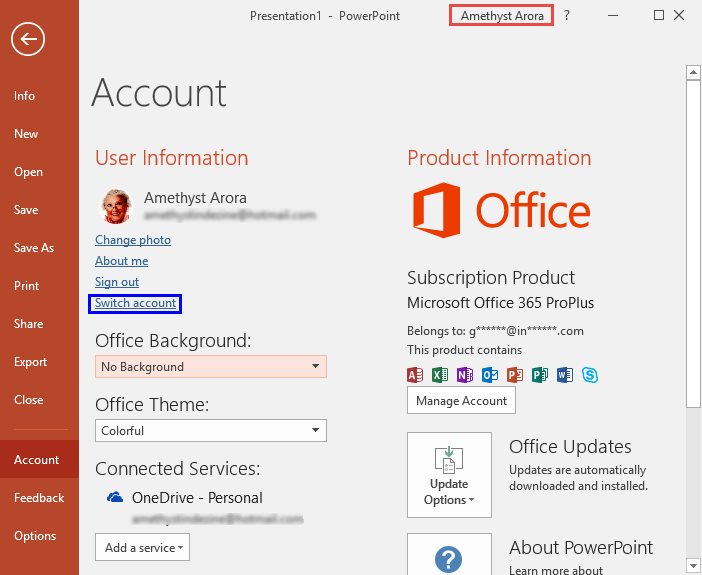This screenshot has width=702, height=575.
Task: Go to the Info tab
Action: (25, 96)
